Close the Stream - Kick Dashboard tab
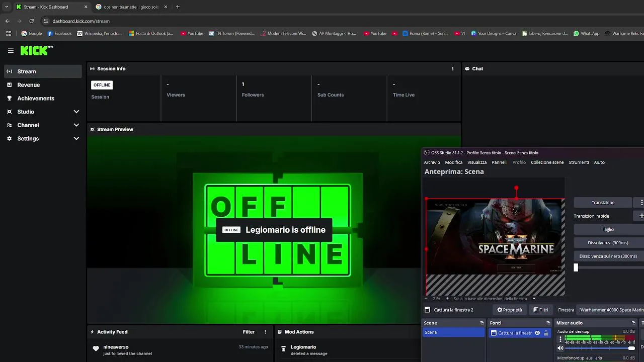The height and width of the screenshot is (362, 644). coord(86,7)
